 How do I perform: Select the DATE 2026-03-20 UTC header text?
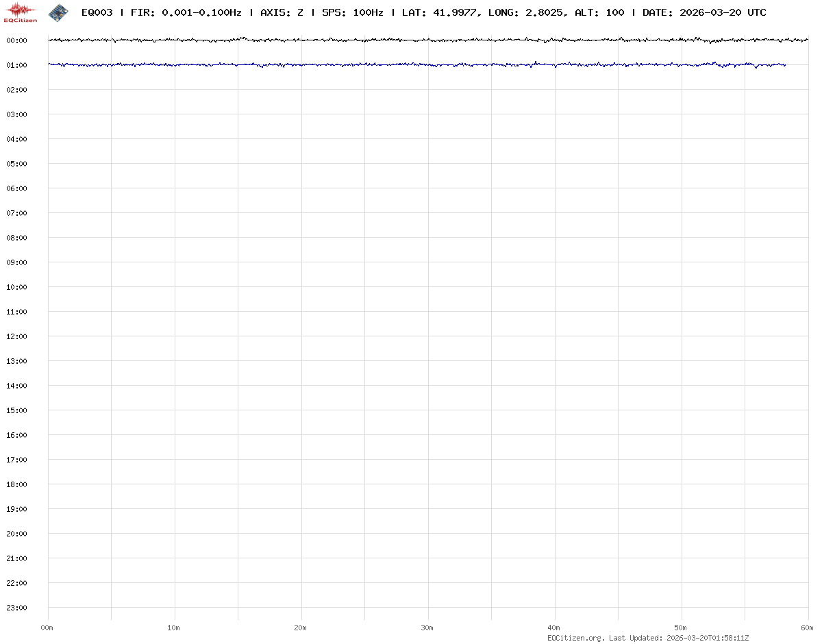704,12
